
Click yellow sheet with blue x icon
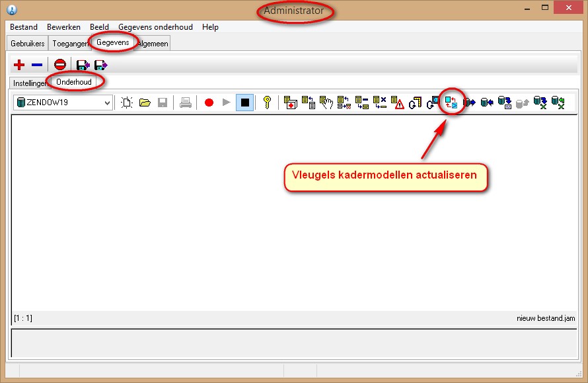pos(379,102)
